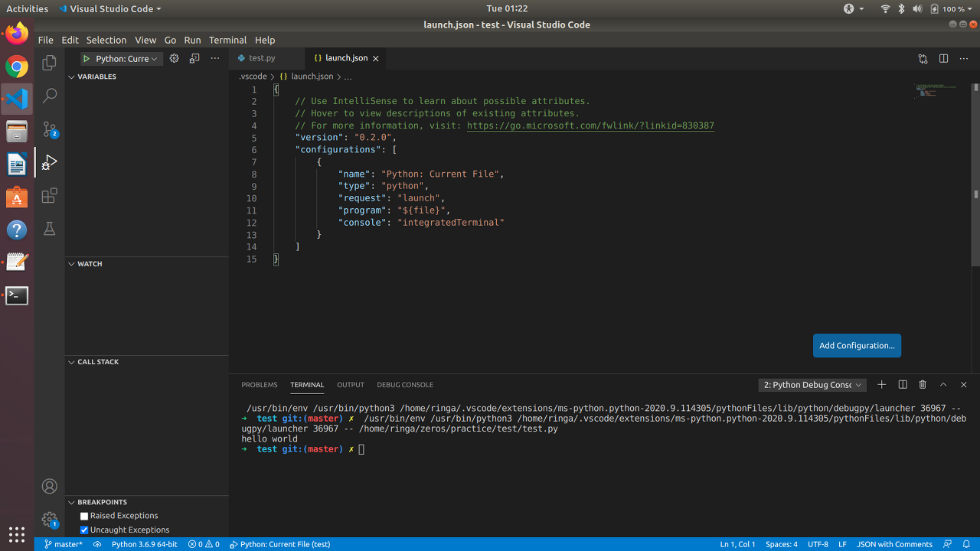Publish changes via cloud sync icon
This screenshot has height=551, width=980.
tap(97, 544)
